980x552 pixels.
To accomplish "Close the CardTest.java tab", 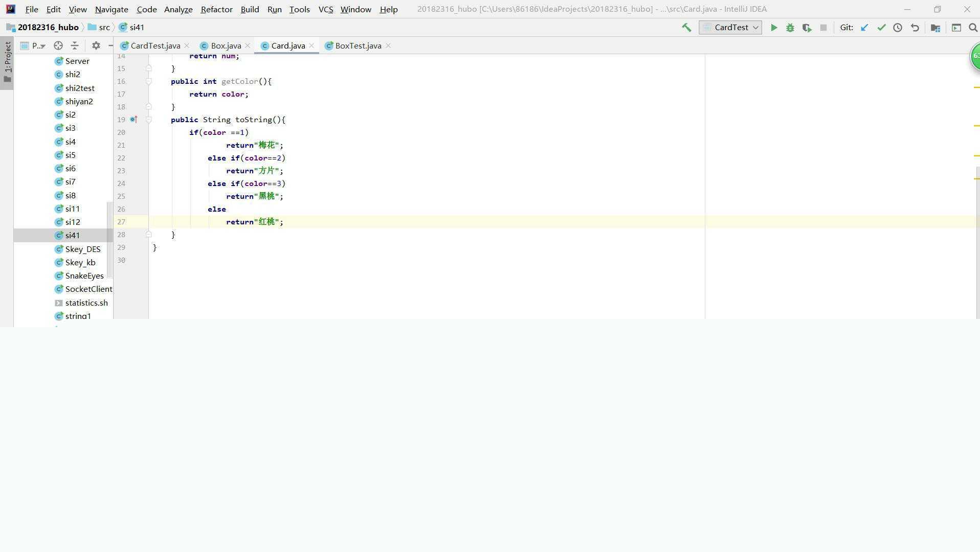I will [x=187, y=45].
